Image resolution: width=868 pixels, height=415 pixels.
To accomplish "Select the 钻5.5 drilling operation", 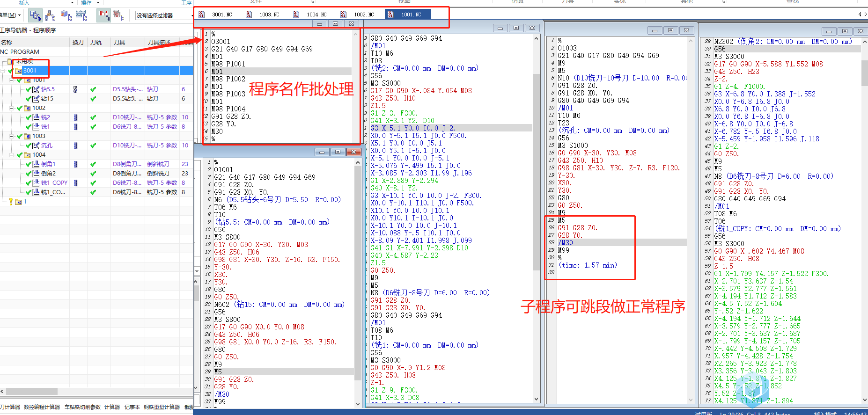I will [48, 89].
